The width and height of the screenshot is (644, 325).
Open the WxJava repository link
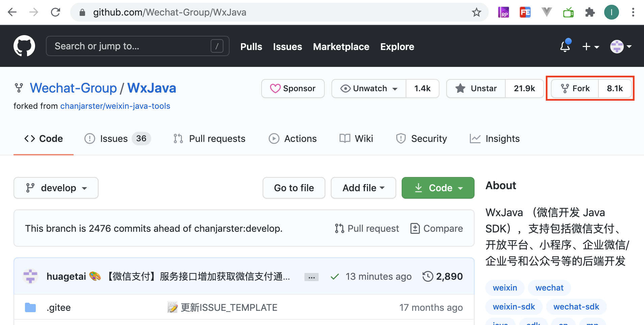(152, 88)
